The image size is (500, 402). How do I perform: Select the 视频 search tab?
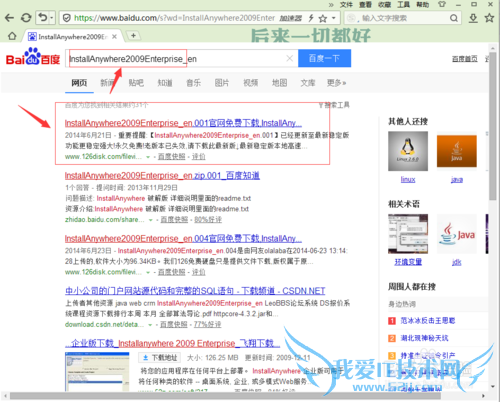pos(251,83)
